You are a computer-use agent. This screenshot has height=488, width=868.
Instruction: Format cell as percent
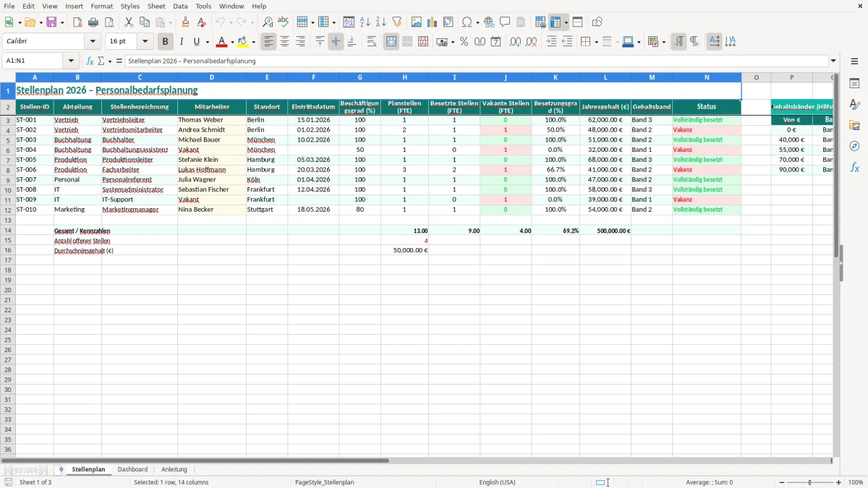464,42
